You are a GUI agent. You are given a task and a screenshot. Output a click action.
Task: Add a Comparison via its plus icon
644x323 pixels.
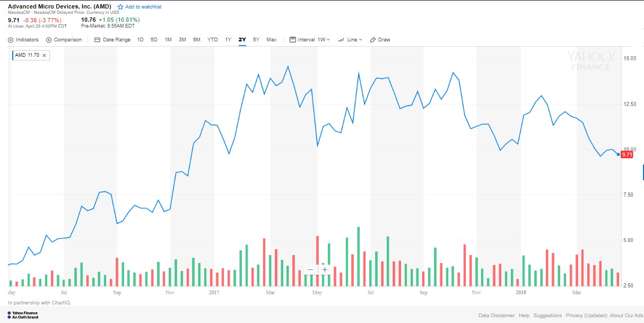pyautogui.click(x=49, y=40)
